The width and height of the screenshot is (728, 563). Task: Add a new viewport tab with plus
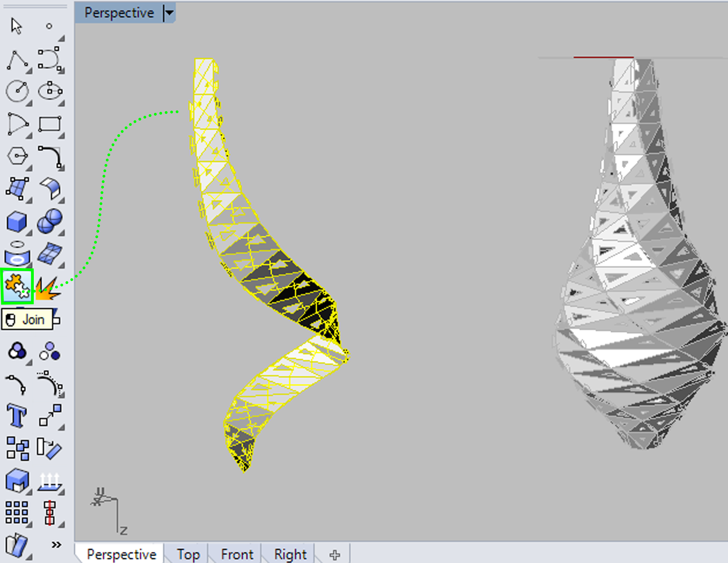335,555
